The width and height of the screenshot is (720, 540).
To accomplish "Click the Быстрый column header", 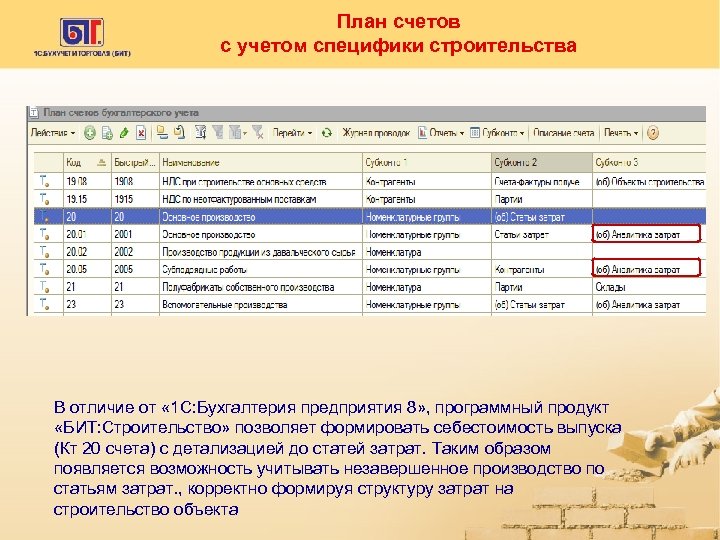I will (x=135, y=162).
